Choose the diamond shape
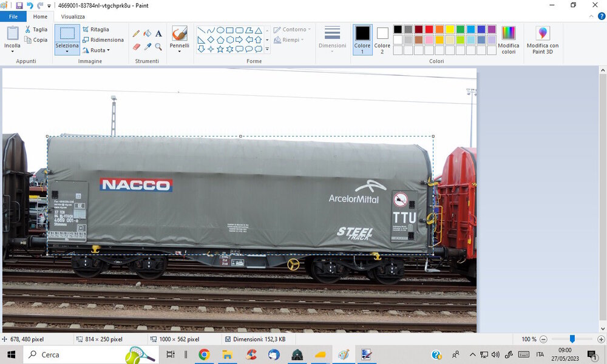 tap(211, 39)
